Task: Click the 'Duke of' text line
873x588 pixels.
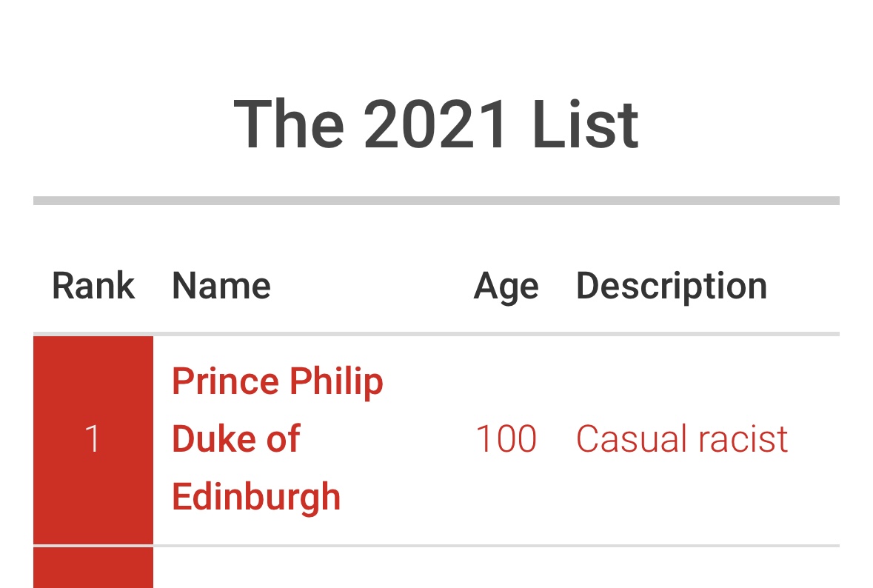Action: click(236, 438)
